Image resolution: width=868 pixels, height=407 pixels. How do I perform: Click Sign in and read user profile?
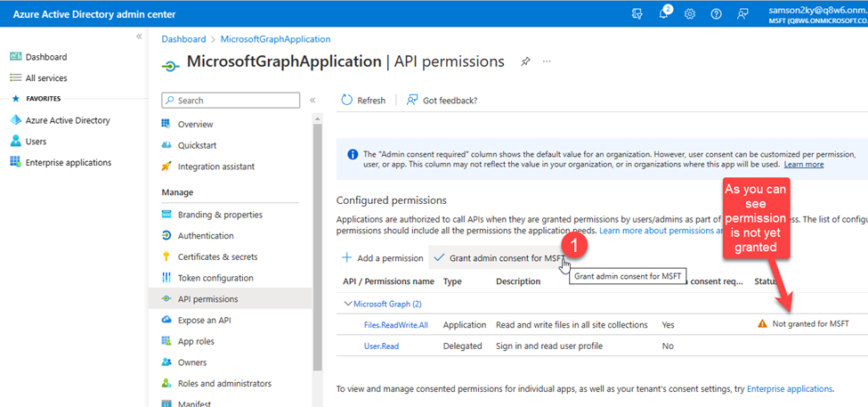tap(549, 346)
